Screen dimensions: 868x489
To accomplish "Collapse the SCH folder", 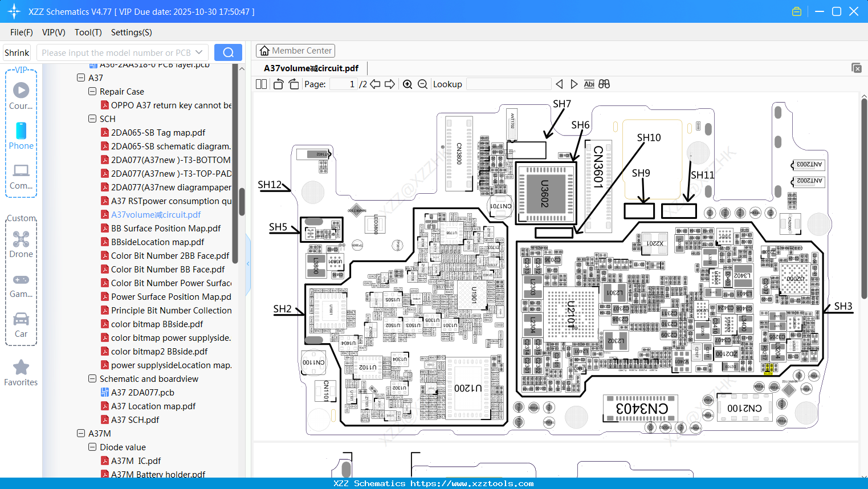I will pos(92,119).
